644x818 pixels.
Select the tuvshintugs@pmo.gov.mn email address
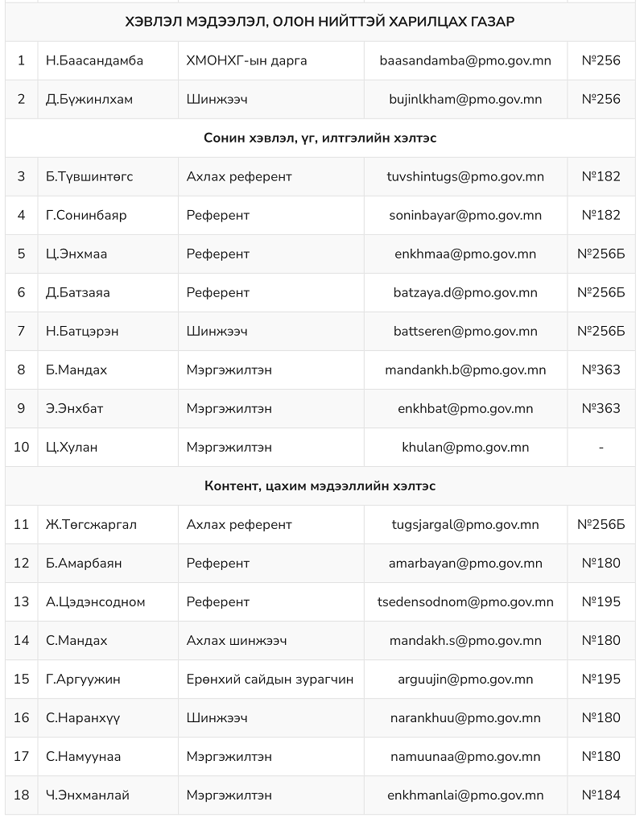pyautogui.click(x=465, y=176)
